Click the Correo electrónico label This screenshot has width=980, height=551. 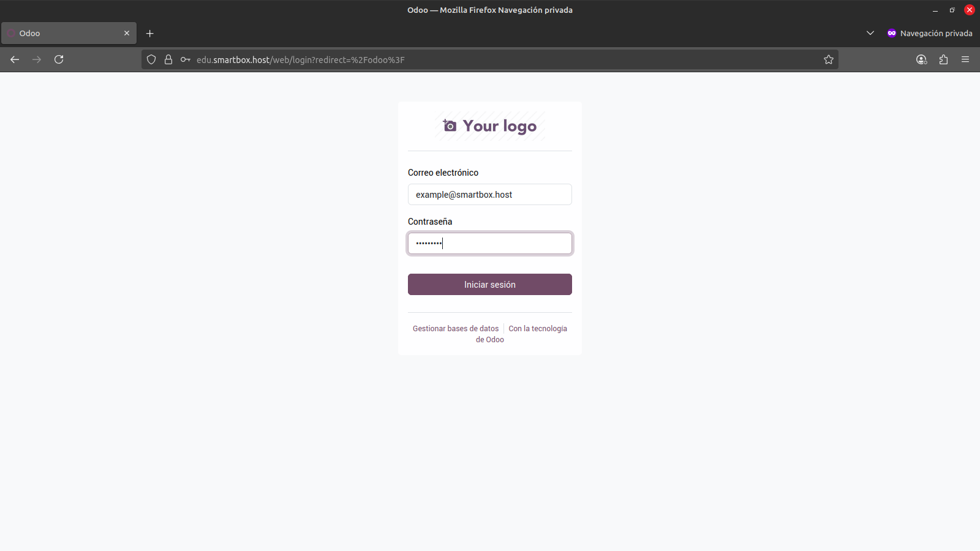click(x=443, y=173)
